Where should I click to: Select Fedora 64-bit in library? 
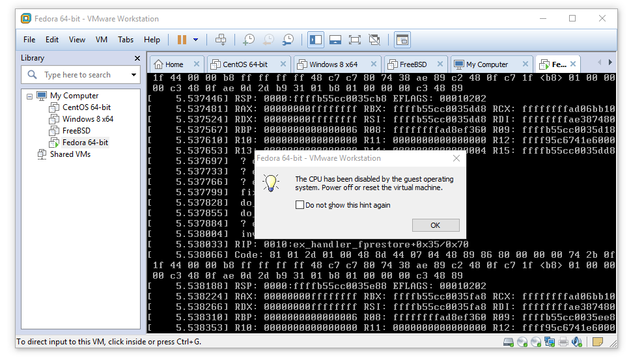pyautogui.click(x=85, y=143)
